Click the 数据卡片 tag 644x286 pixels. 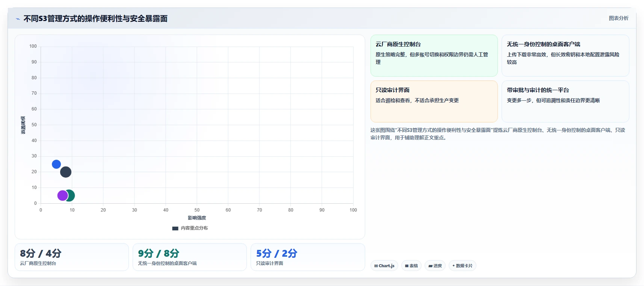click(463, 266)
